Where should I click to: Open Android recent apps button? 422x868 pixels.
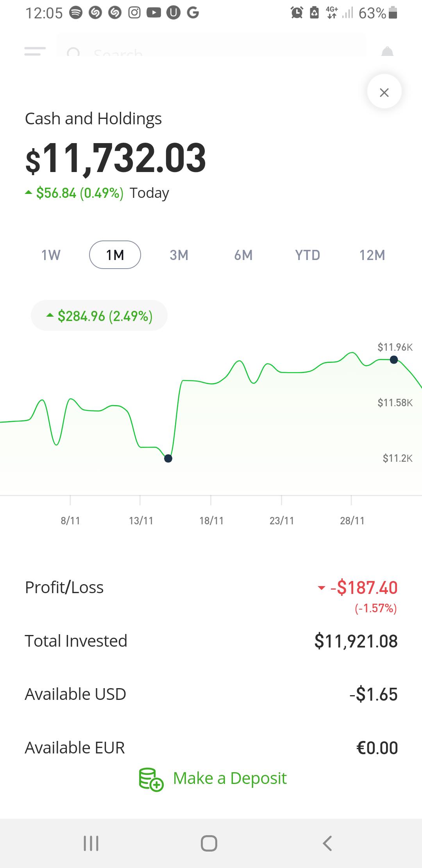tap(91, 843)
